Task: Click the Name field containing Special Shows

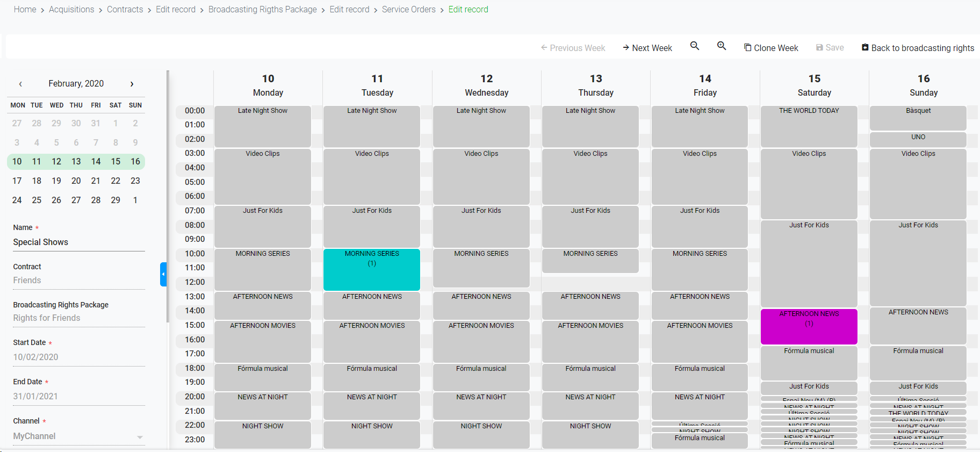Action: [x=78, y=242]
